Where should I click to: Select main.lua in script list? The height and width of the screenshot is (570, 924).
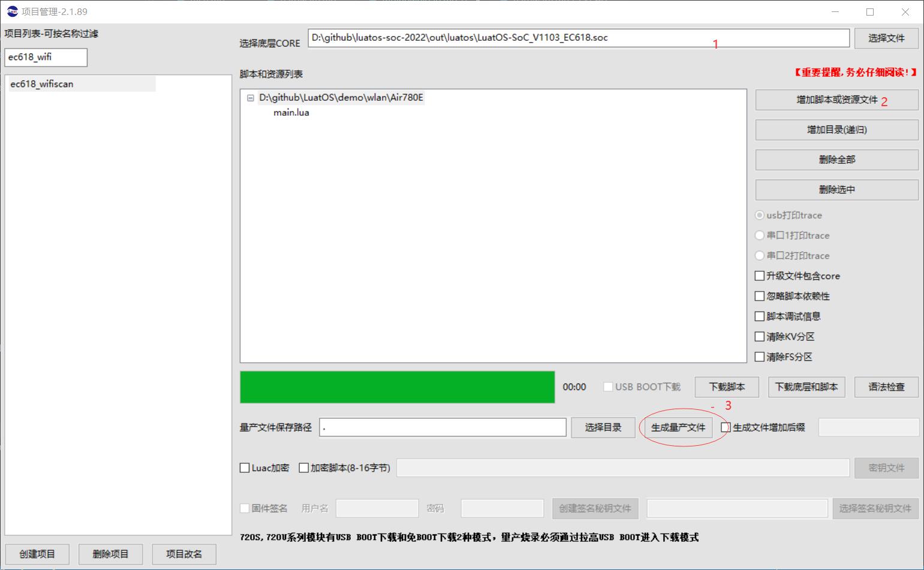pyautogui.click(x=291, y=113)
